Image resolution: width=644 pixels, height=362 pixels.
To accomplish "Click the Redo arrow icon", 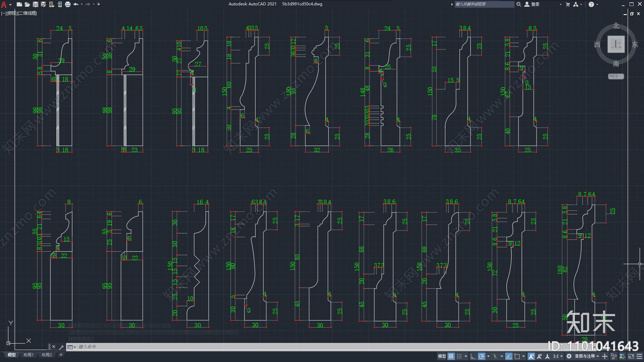I will pos(88,4).
